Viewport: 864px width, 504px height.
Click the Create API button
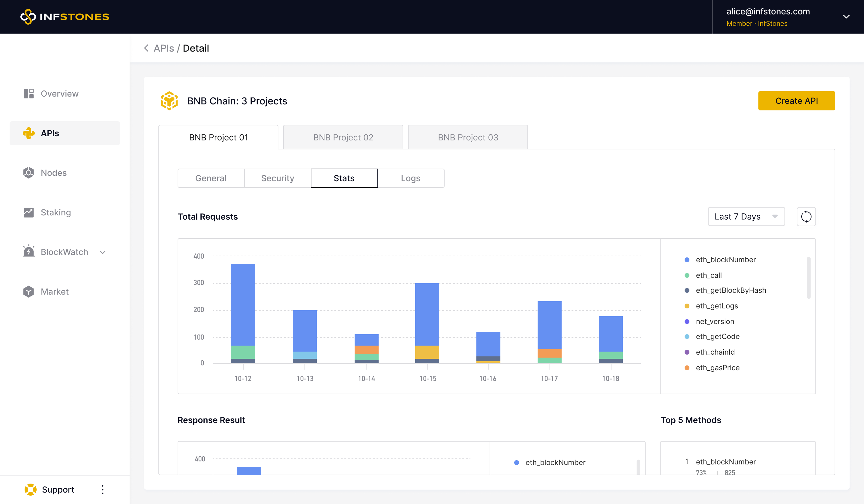796,101
